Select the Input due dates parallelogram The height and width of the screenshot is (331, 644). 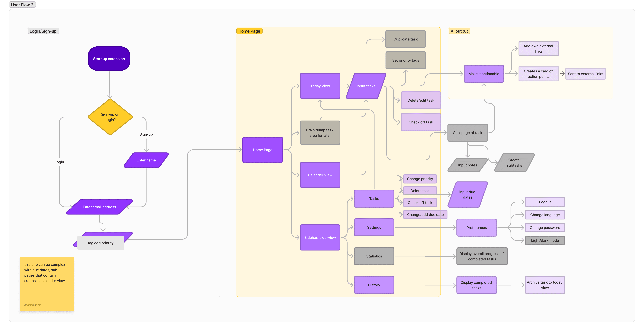click(x=467, y=194)
